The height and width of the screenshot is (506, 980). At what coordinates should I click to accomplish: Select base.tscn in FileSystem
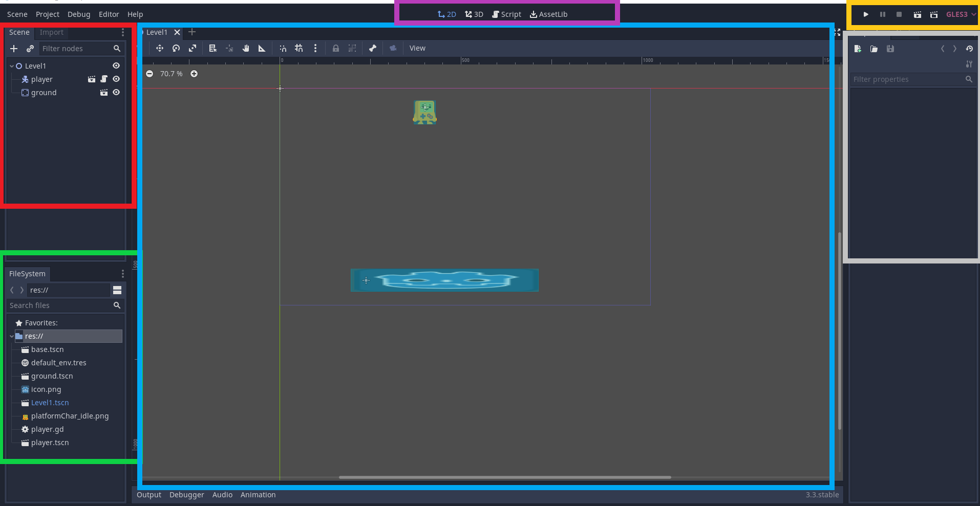click(48, 349)
